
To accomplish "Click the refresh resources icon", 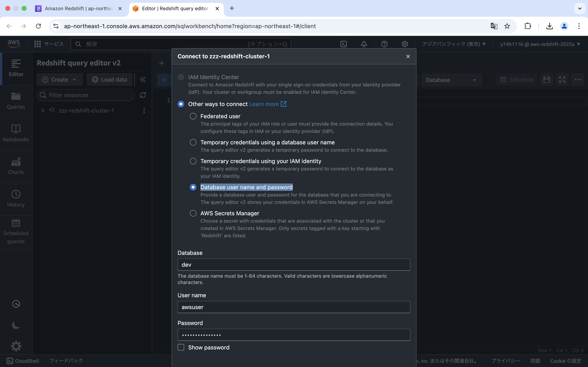I will point(143,95).
